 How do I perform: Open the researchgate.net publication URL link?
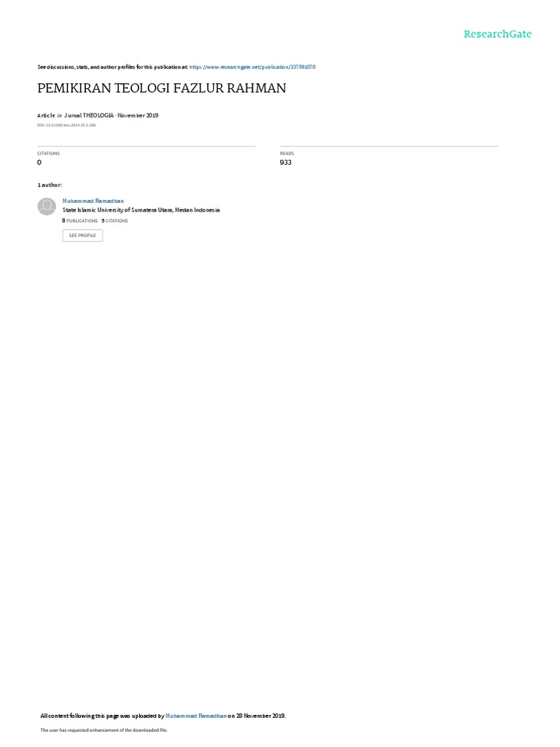click(x=252, y=67)
